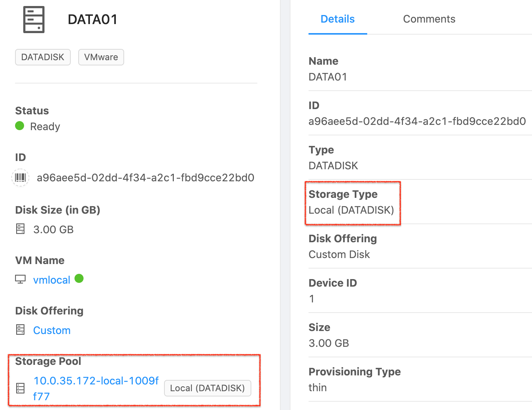Switch to the Comments tab
Viewport: 532px width, 410px height.
coord(429,19)
